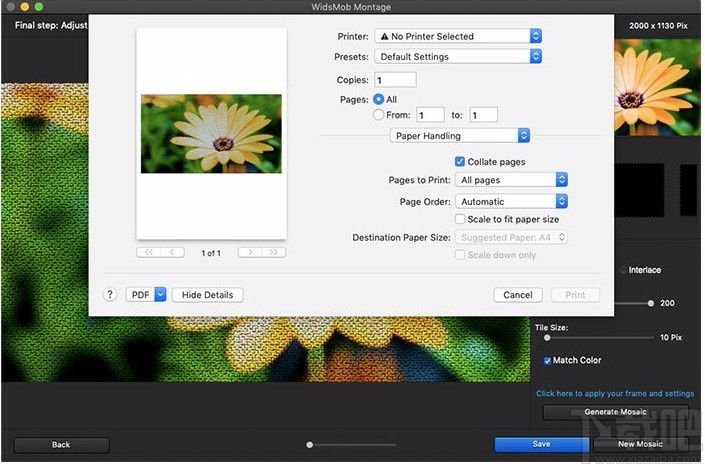The height and width of the screenshot is (464, 705).
Task: Toggle the Scale down only checkbox
Action: point(460,255)
